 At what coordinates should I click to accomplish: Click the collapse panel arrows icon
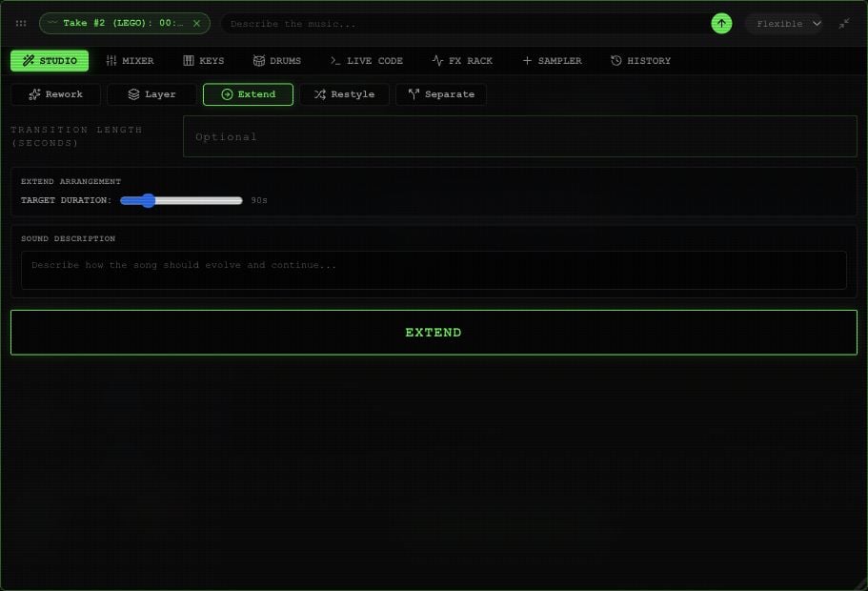pyautogui.click(x=843, y=23)
